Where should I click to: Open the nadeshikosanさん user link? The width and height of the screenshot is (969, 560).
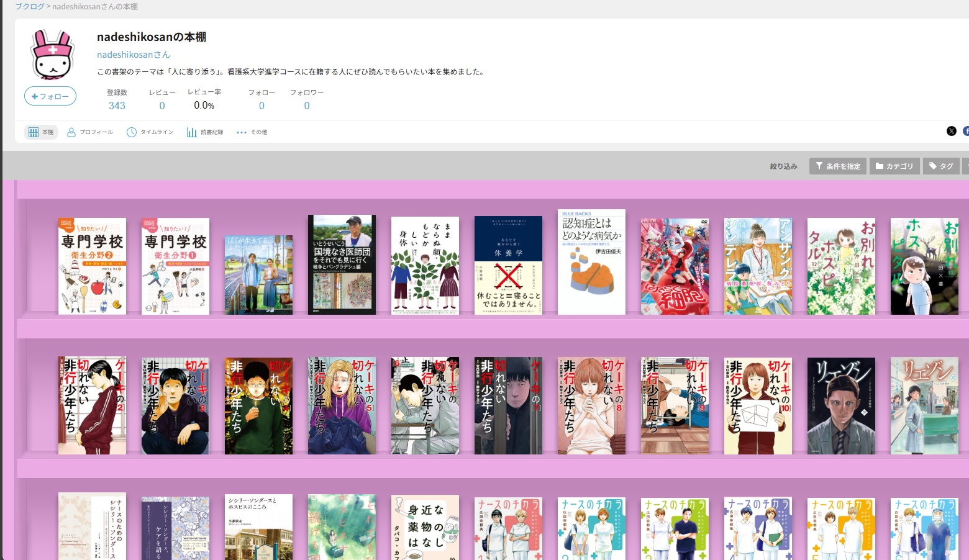pyautogui.click(x=133, y=55)
